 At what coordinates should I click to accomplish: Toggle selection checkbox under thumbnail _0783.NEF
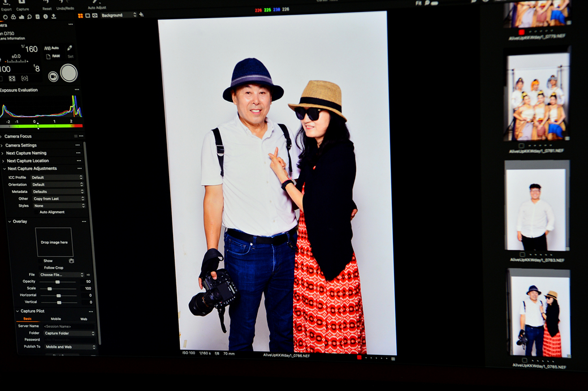click(522, 255)
